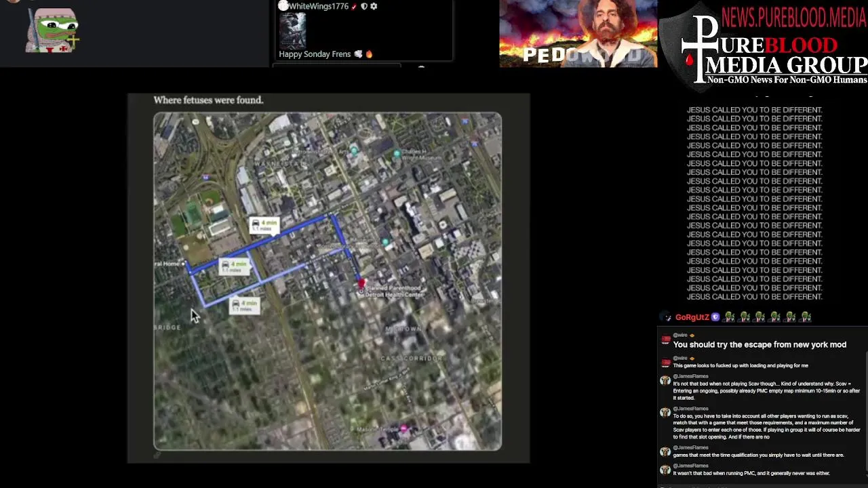The height and width of the screenshot is (488, 868).
Task: Open WhiteWings1776's round profile avatar
Action: [283, 5]
